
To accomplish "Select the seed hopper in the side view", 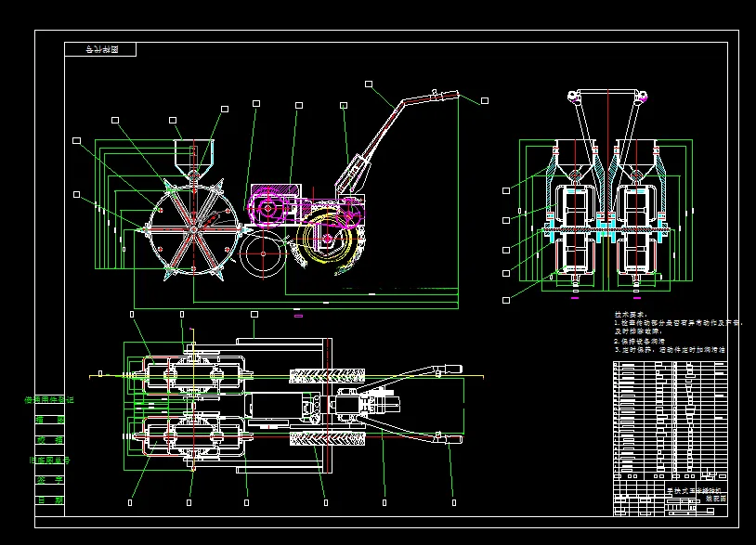I will click(x=194, y=157).
